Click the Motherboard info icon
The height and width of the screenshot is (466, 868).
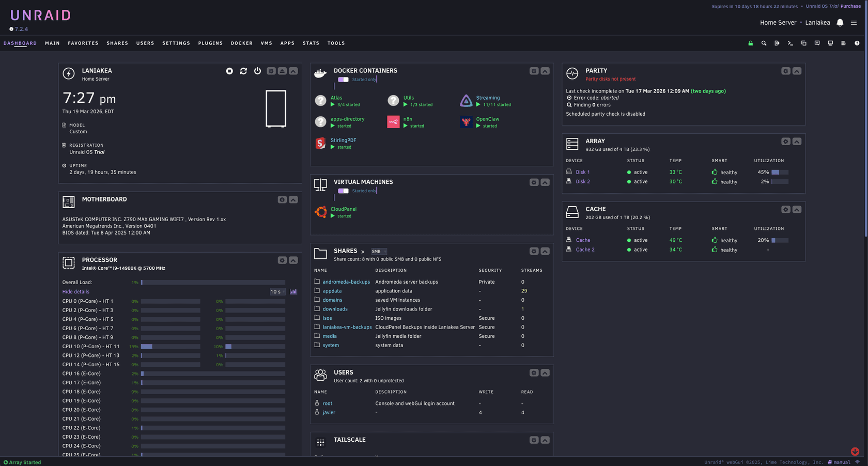[x=282, y=199]
